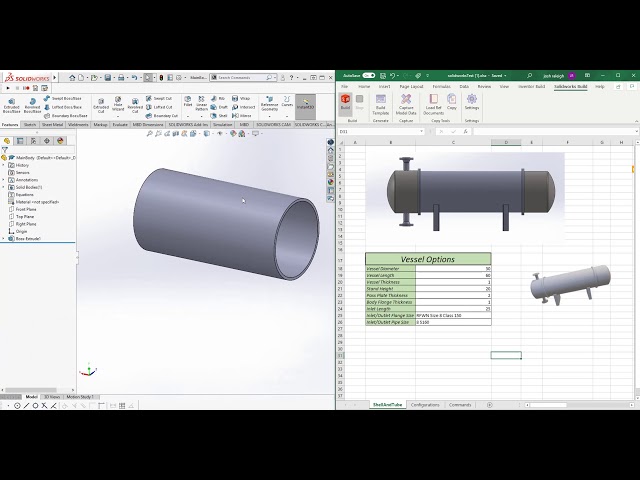Click the SolidWorks Search Commands field
640x480 pixels.
pyautogui.click(x=243, y=77)
